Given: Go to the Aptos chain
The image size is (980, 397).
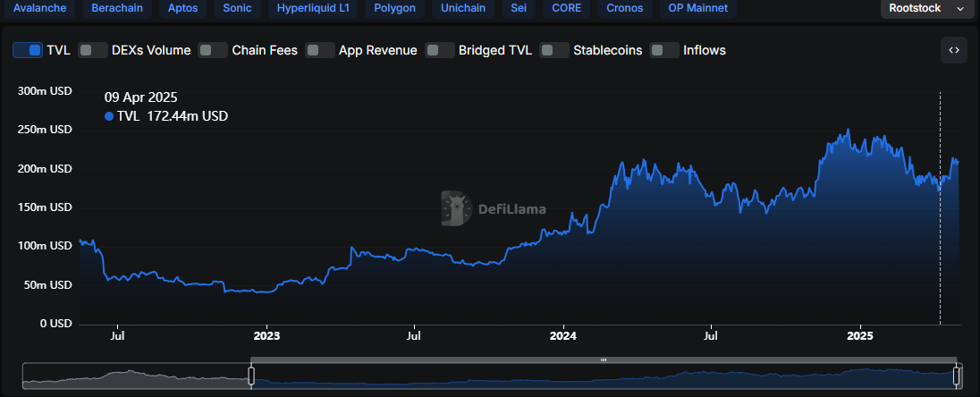Looking at the screenshot, I should pos(182,9).
